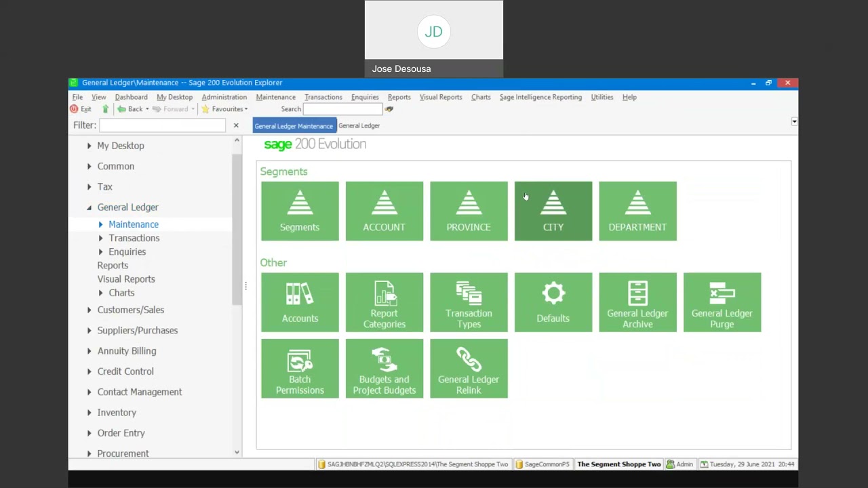The image size is (868, 488).
Task: Select Credit Control in the tree
Action: coord(125,371)
